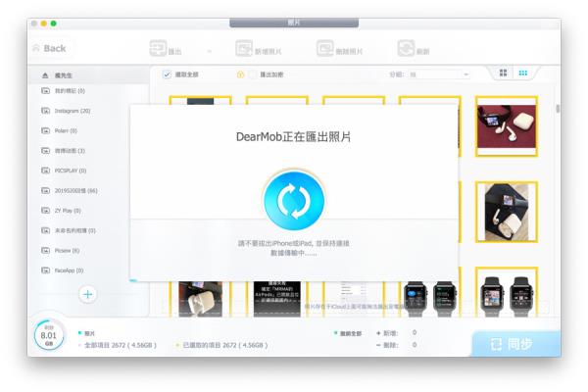The image size is (588, 392).
Task: Switch to small grid view icon
Action: click(522, 73)
